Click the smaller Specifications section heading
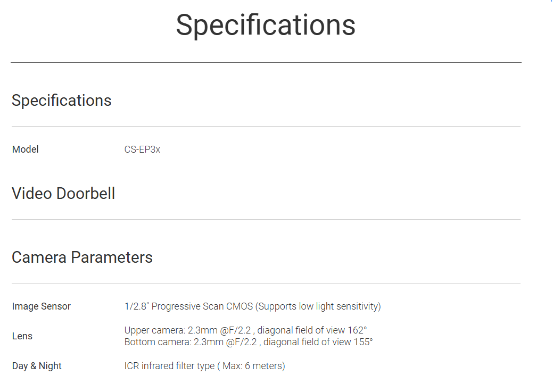The image size is (553, 392). (x=62, y=101)
